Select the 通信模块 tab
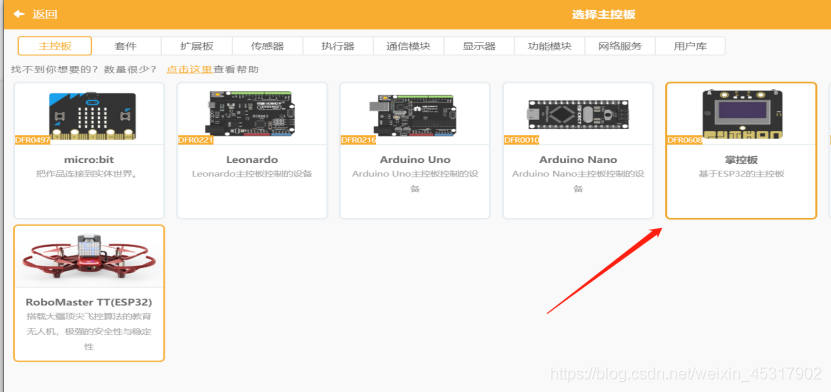Screen dimensions: 831x392 [x=409, y=46]
